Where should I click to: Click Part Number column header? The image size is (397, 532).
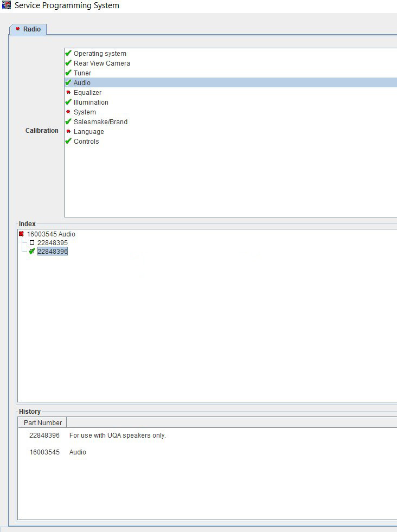pos(42,423)
